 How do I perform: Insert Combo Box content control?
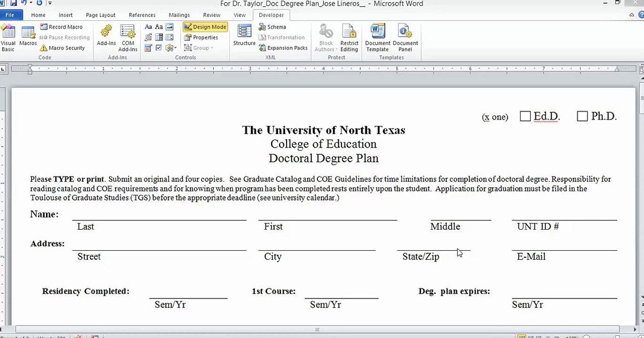tap(159, 38)
